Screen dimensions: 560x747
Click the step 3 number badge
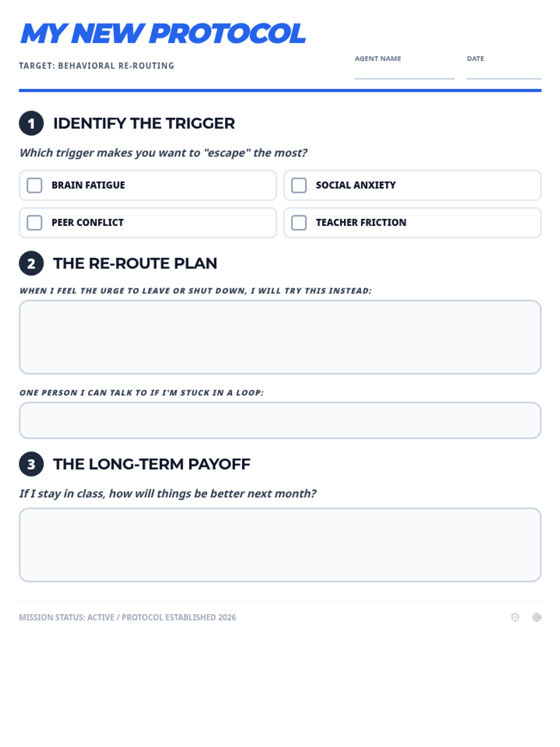[x=31, y=464]
